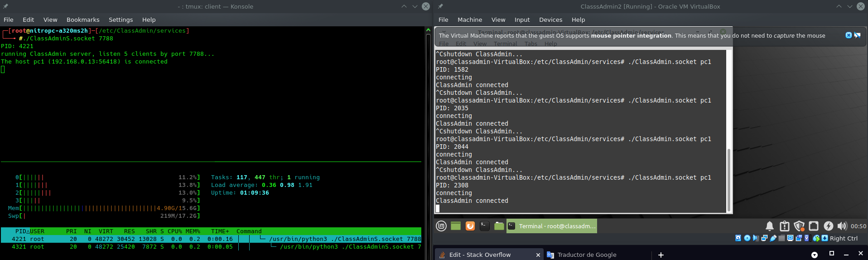The width and height of the screenshot is (868, 260).
Task: Click the white rounded-square tray icon beside the shield
Action: point(814,226)
